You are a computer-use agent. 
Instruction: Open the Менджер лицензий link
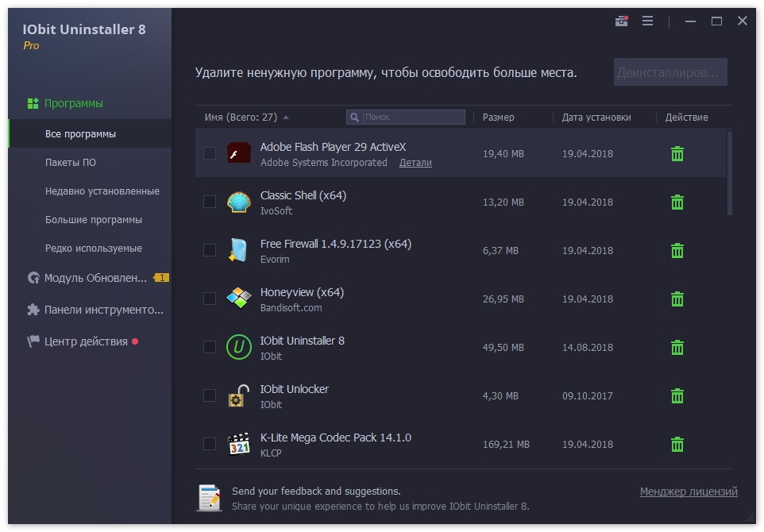[x=689, y=492]
